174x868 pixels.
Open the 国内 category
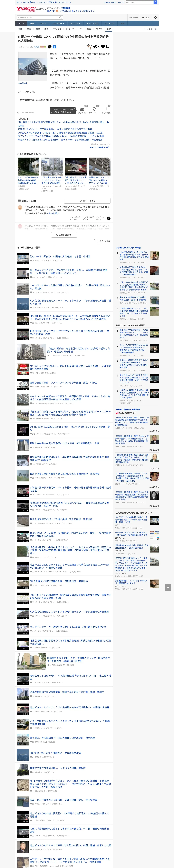29,29
